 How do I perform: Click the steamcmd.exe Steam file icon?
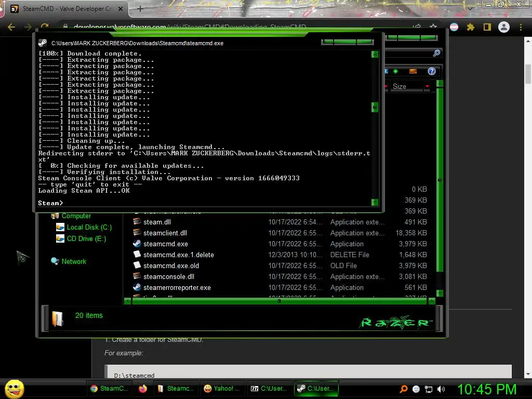[x=137, y=244]
